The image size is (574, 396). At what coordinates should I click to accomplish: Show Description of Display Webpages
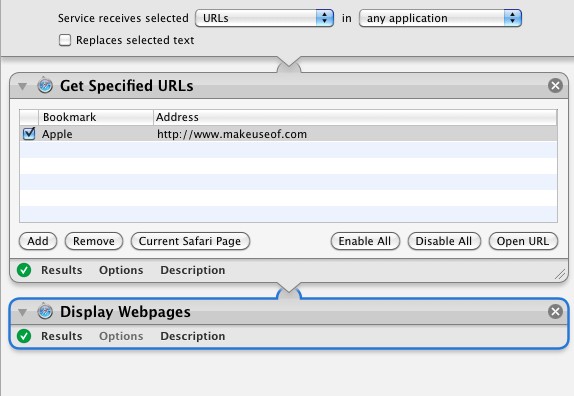click(x=193, y=336)
